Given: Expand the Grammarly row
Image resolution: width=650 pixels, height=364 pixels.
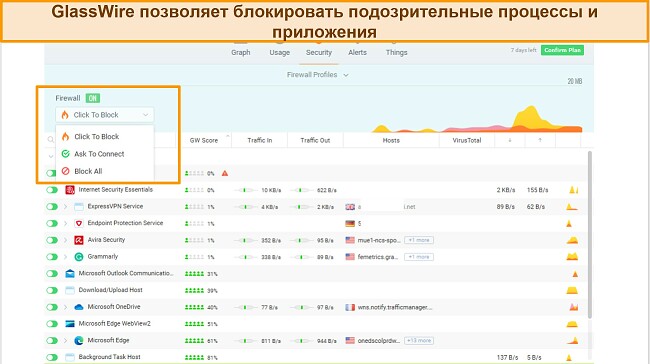Looking at the screenshot, I should click(x=65, y=257).
